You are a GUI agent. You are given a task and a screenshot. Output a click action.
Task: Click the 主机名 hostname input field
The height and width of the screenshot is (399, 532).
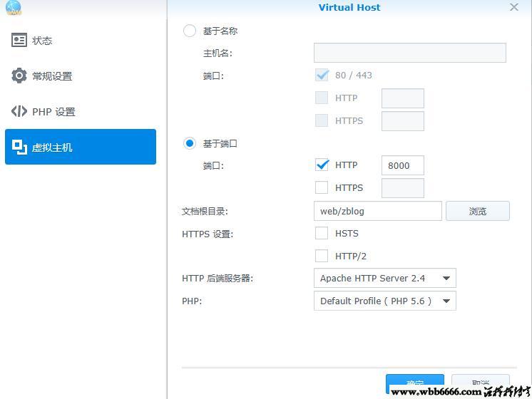410,53
